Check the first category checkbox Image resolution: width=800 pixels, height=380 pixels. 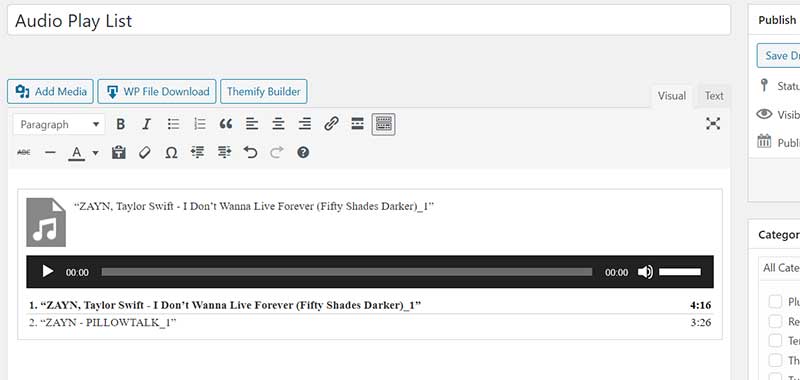(775, 302)
